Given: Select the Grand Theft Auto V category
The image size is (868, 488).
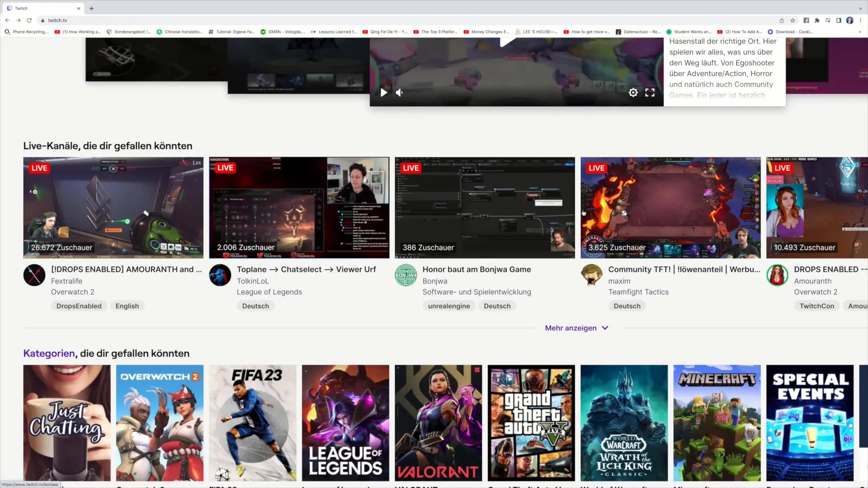Looking at the screenshot, I should (531, 422).
